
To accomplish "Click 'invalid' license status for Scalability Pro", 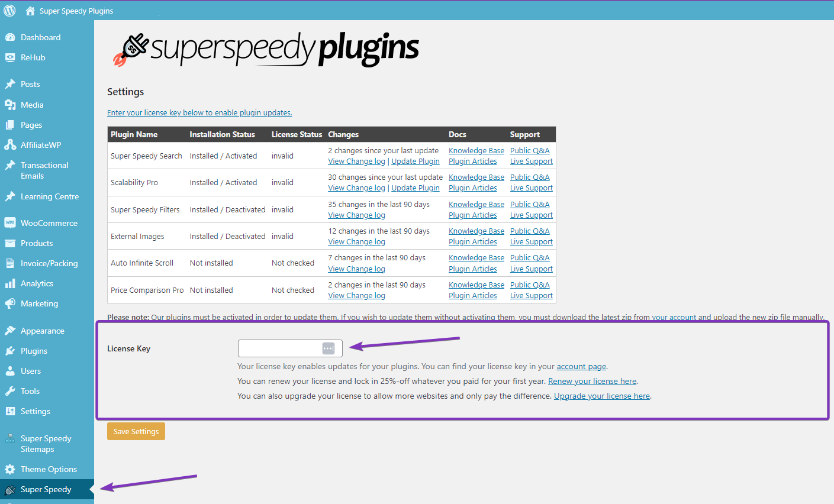I will pos(282,182).
